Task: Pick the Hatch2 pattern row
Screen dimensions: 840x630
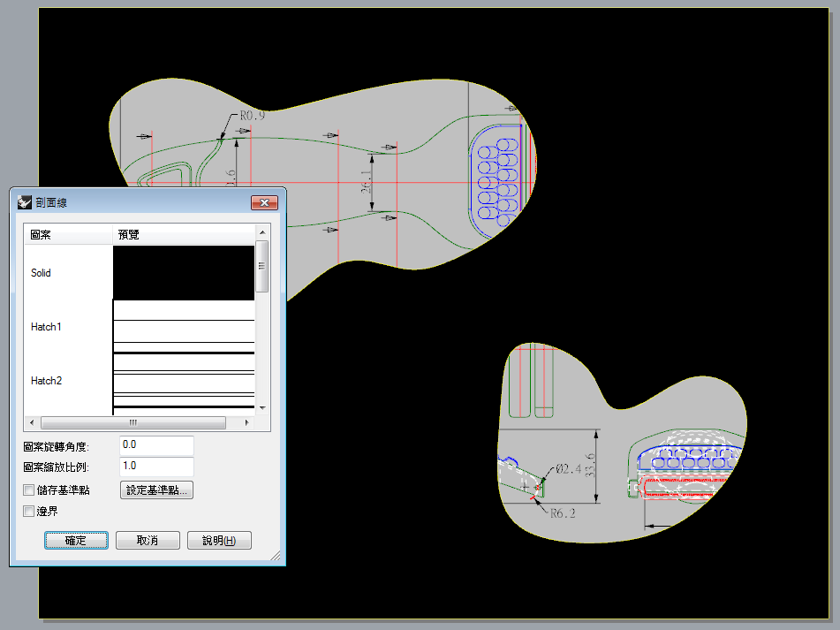Action: pos(47,381)
